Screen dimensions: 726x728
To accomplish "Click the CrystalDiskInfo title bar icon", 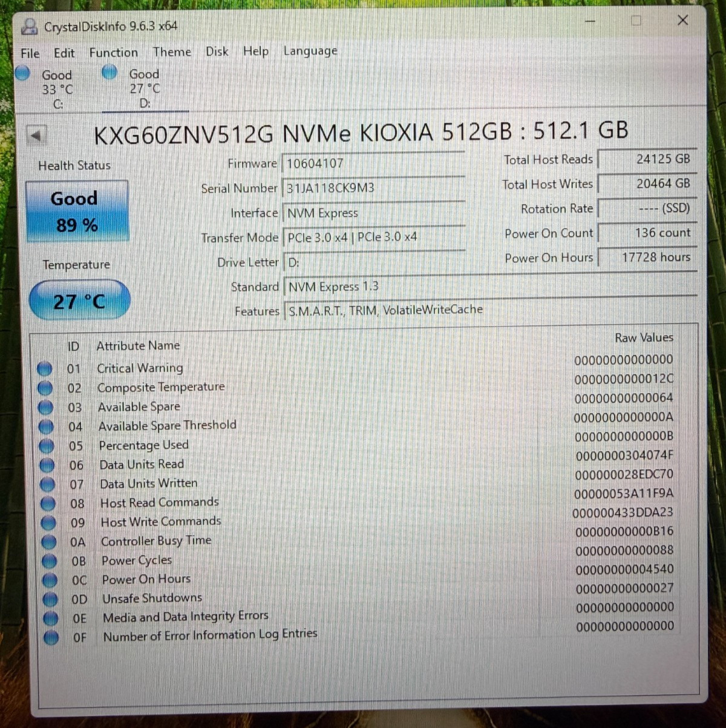I will coord(30,27).
